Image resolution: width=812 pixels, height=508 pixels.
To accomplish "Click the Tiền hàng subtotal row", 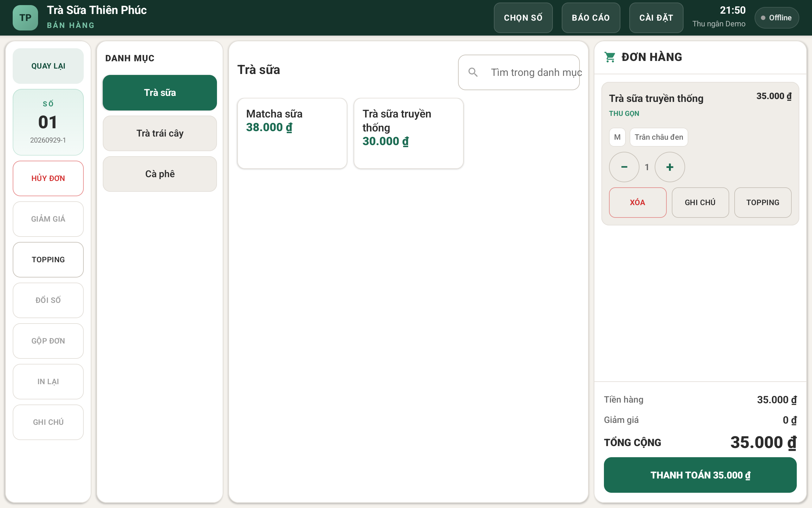I will (x=700, y=400).
